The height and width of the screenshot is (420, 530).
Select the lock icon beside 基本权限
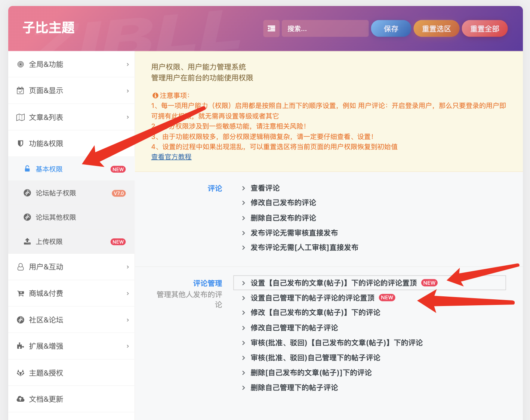tap(27, 169)
